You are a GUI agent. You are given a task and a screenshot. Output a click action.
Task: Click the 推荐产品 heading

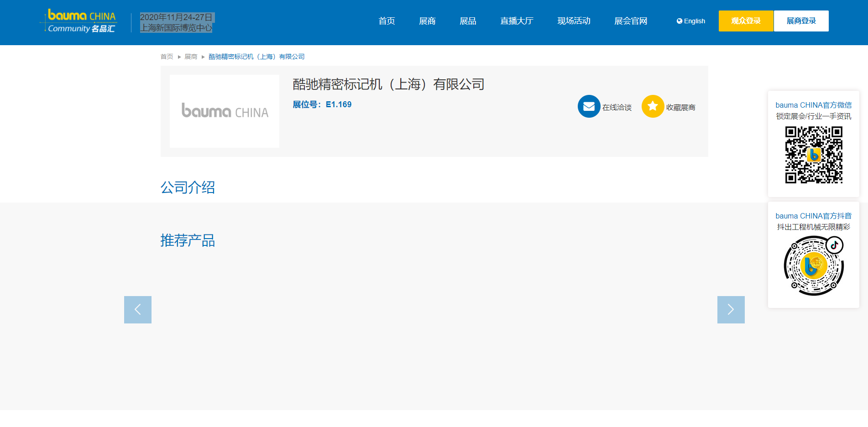coord(188,240)
